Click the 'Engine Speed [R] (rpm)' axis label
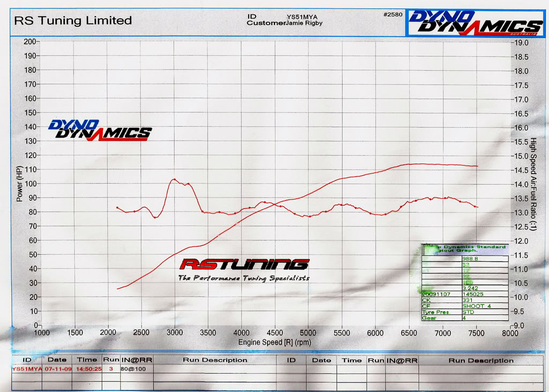The height and width of the screenshot is (392, 549). point(274,342)
